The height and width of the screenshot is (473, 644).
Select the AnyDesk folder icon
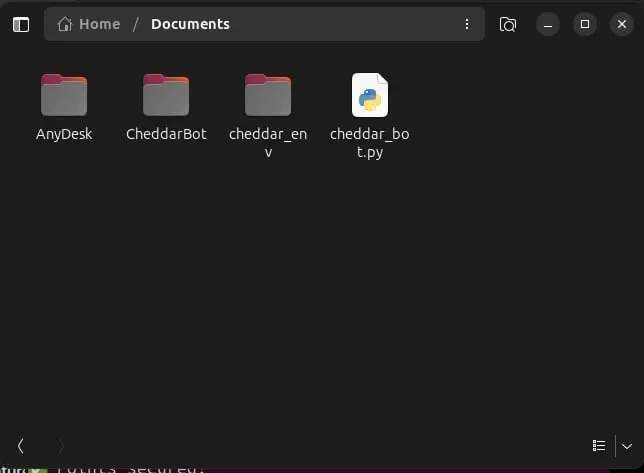[x=64, y=95]
